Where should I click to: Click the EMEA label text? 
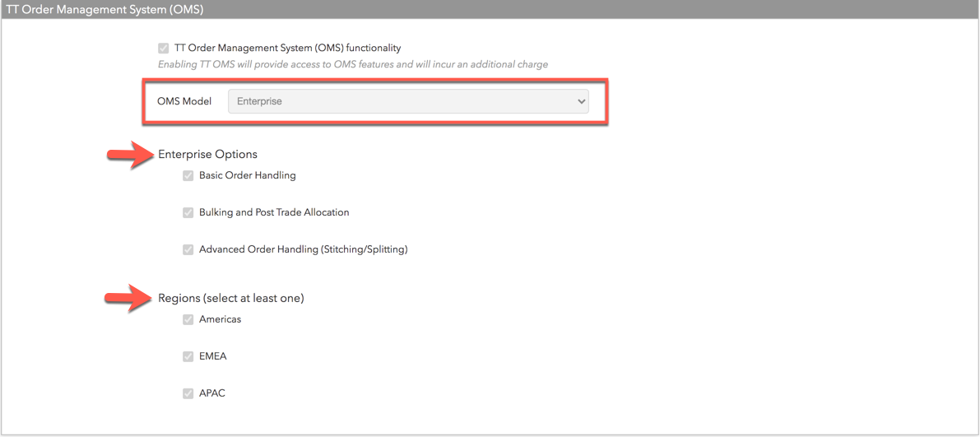pyautogui.click(x=212, y=356)
